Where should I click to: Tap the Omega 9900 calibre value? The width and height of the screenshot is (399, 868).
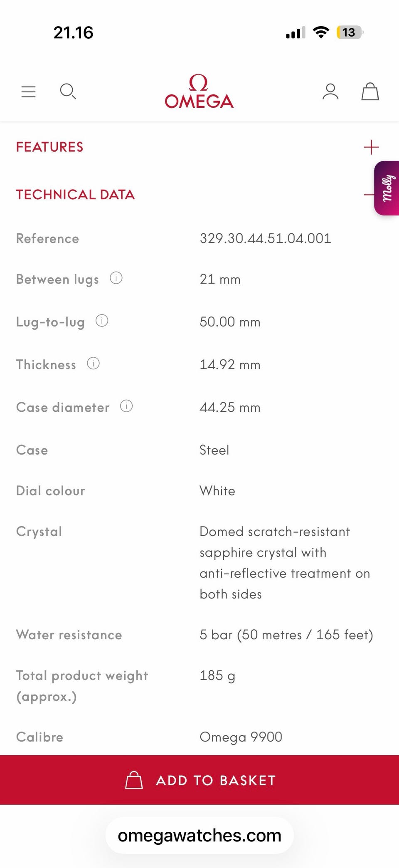(241, 737)
